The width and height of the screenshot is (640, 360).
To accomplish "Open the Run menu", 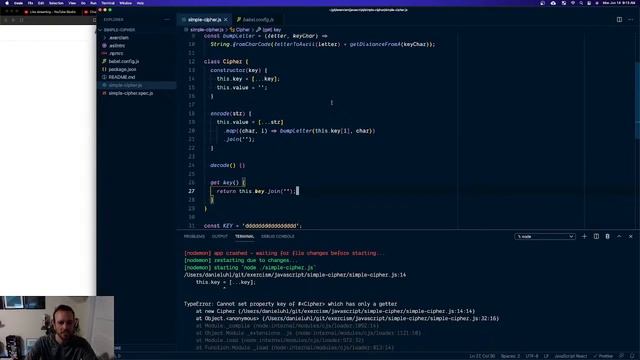I will tap(93, 3).
